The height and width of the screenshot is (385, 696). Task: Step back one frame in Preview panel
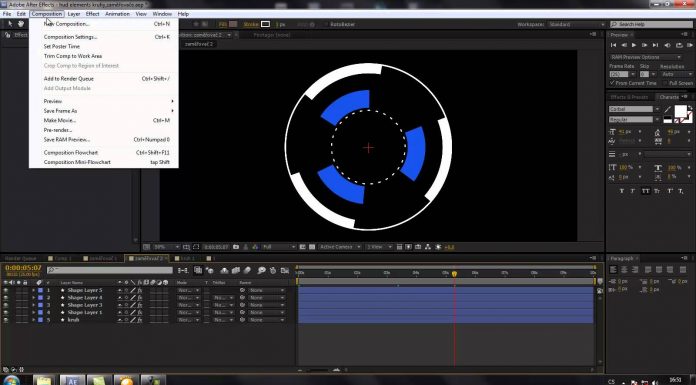pyautogui.click(x=624, y=45)
